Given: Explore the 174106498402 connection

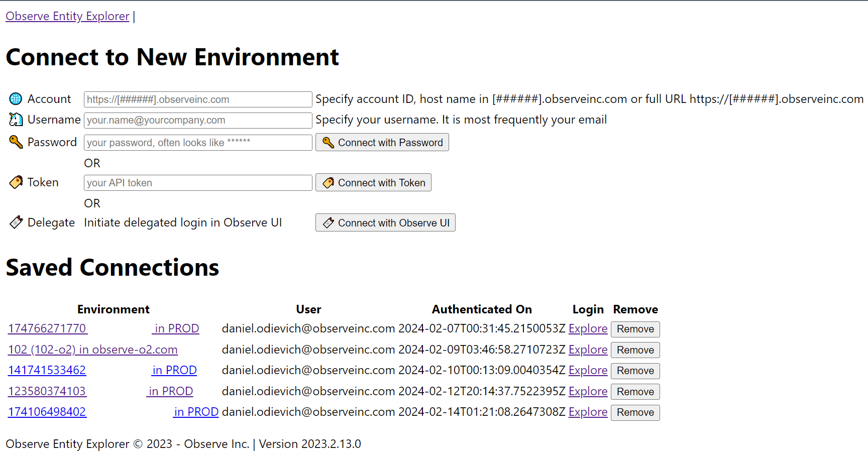Looking at the screenshot, I should (x=588, y=412).
